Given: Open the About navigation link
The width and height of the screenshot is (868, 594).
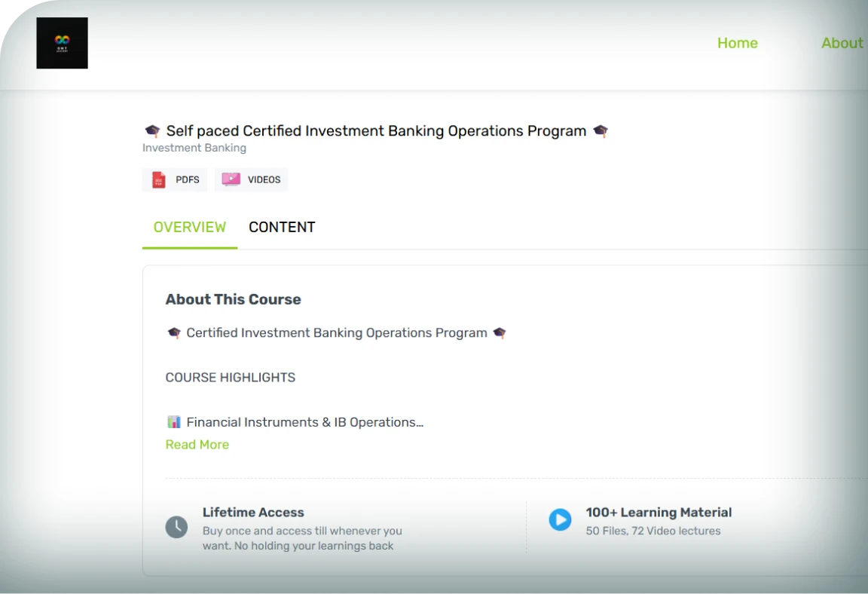Looking at the screenshot, I should tap(842, 43).
